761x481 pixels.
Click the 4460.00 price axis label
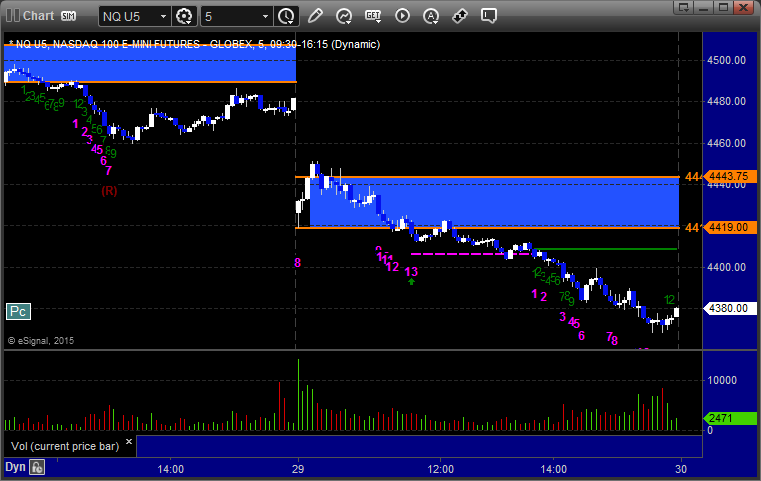click(727, 143)
